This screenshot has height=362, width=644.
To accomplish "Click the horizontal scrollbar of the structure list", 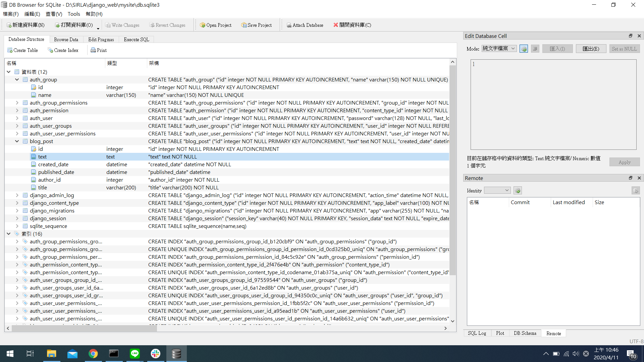I will (x=84, y=328).
